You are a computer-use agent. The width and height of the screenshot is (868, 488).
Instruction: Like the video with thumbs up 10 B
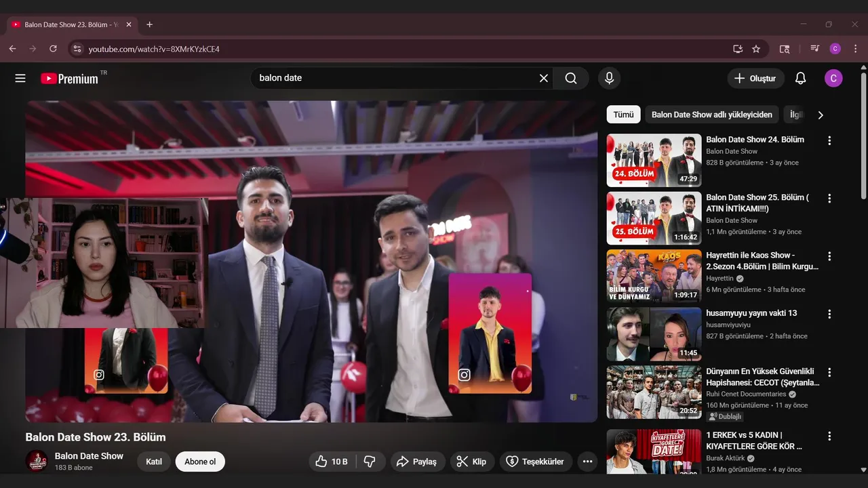click(332, 462)
